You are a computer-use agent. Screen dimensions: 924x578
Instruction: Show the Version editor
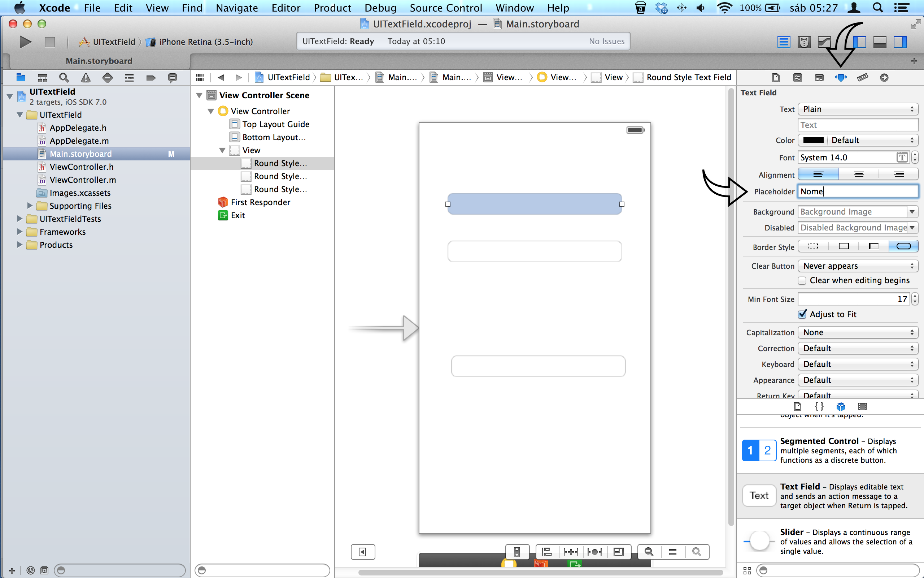click(x=824, y=42)
